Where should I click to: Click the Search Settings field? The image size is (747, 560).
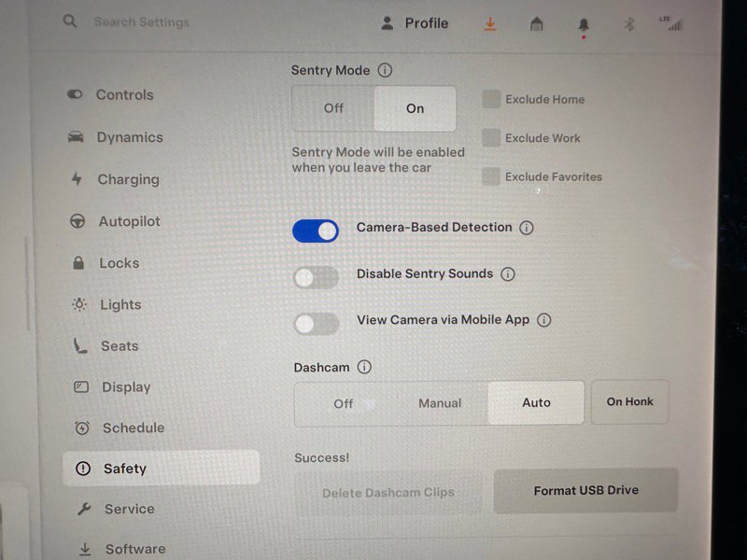click(x=140, y=21)
